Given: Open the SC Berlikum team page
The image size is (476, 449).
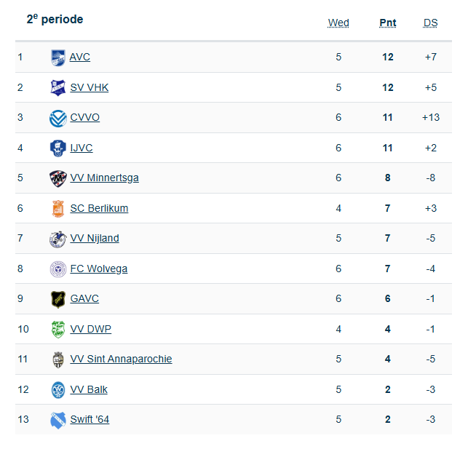Looking at the screenshot, I should pyautogui.click(x=99, y=208).
